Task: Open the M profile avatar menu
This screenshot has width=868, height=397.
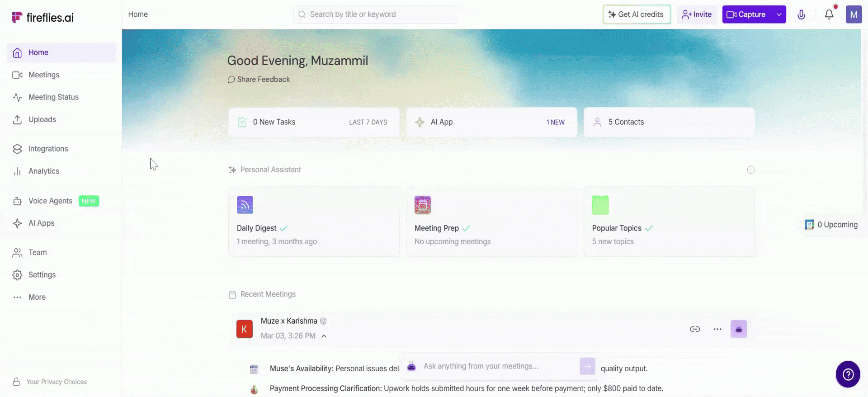Action: (x=854, y=14)
